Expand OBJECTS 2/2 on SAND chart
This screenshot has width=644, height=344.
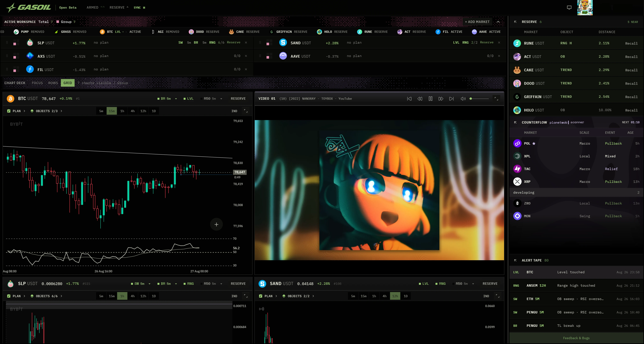pyautogui.click(x=298, y=296)
